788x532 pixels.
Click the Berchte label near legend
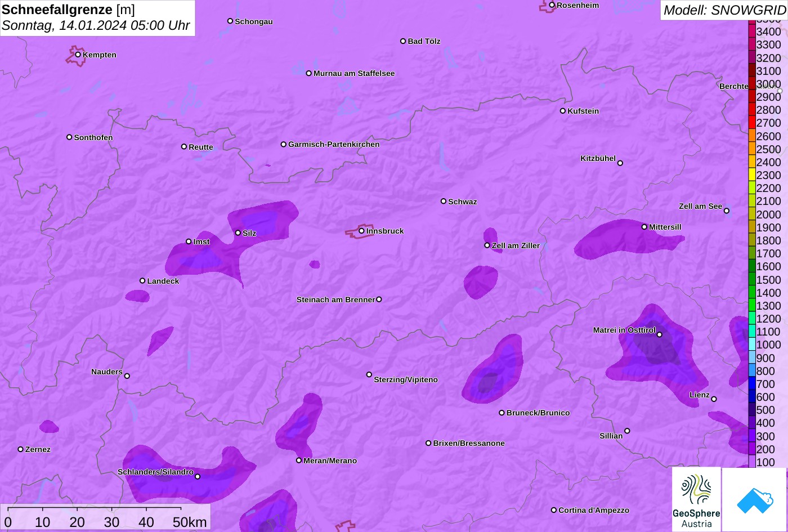734,86
